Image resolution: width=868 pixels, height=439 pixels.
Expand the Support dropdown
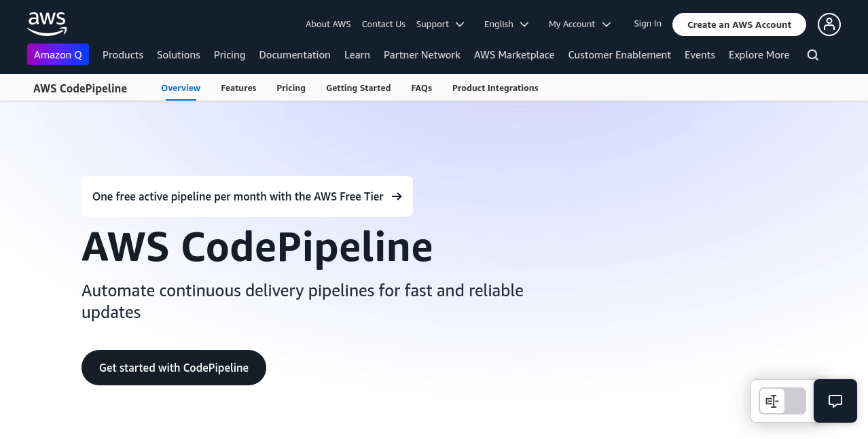coord(440,24)
